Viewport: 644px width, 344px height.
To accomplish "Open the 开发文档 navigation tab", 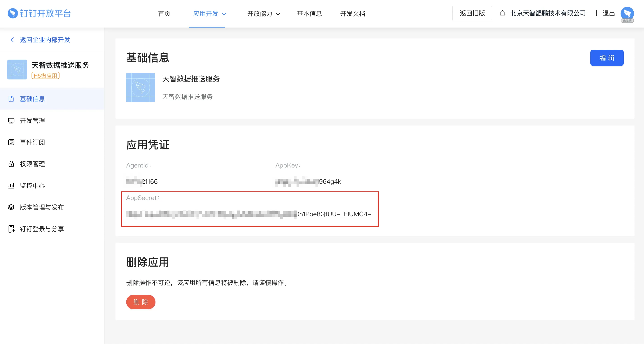I will click(352, 14).
